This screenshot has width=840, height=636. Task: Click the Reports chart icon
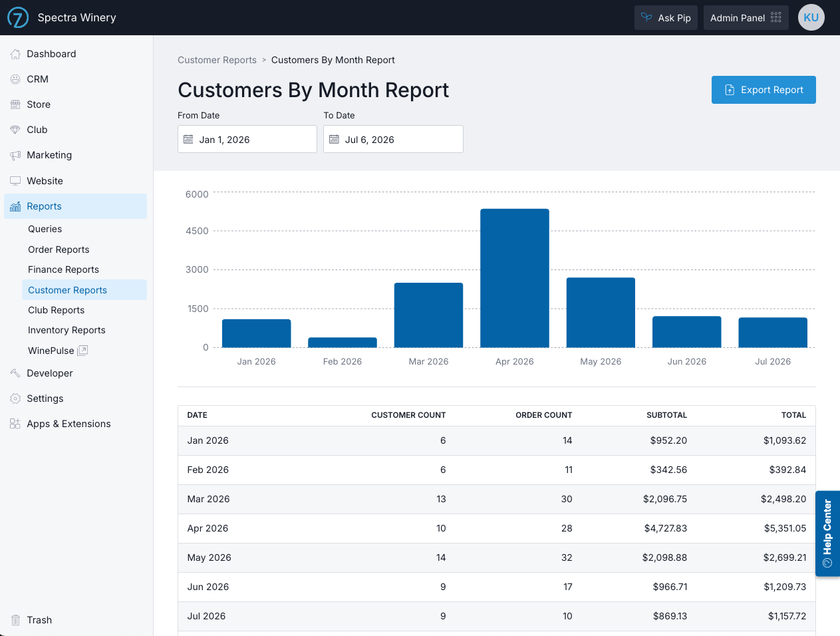coord(15,206)
